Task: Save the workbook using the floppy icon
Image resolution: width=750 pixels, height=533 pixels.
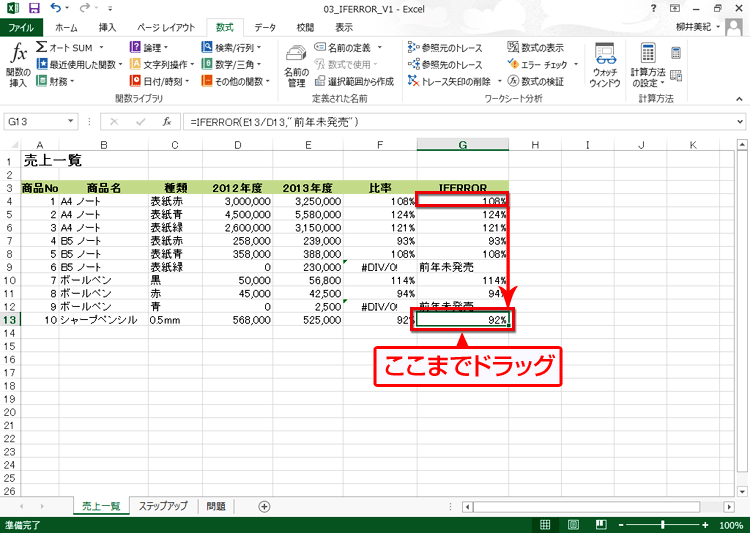Action: tap(34, 8)
